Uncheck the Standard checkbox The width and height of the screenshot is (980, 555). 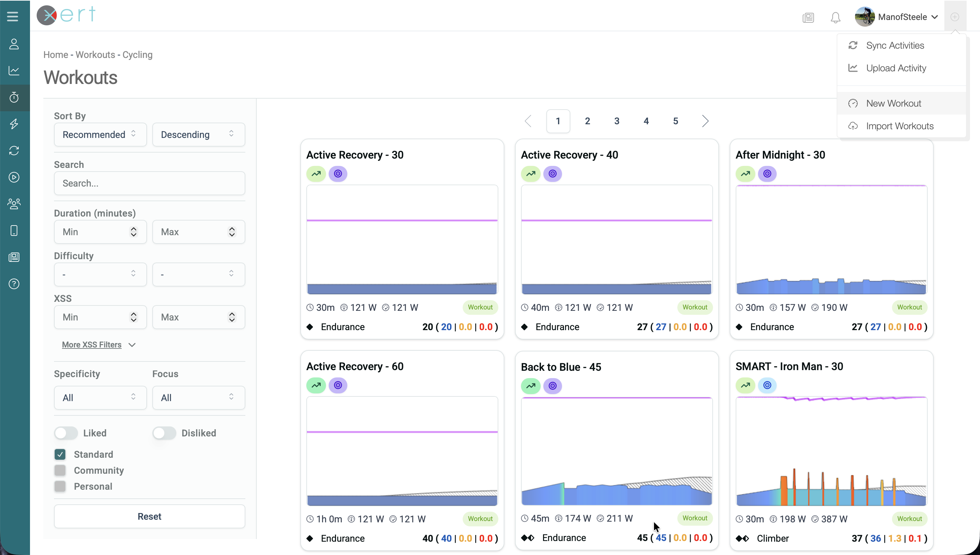point(60,454)
